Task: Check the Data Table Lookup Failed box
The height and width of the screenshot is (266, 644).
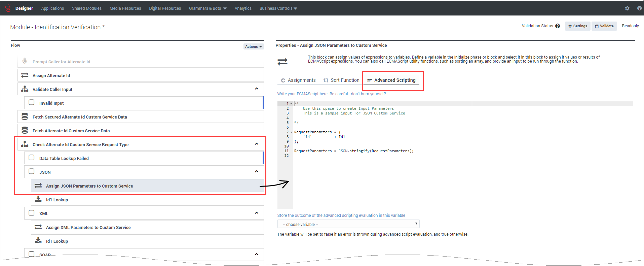Action: click(32, 158)
